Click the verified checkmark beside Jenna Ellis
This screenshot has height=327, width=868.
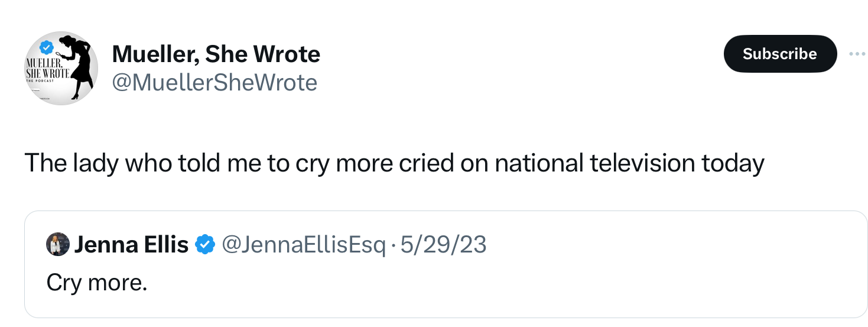pyautogui.click(x=204, y=244)
